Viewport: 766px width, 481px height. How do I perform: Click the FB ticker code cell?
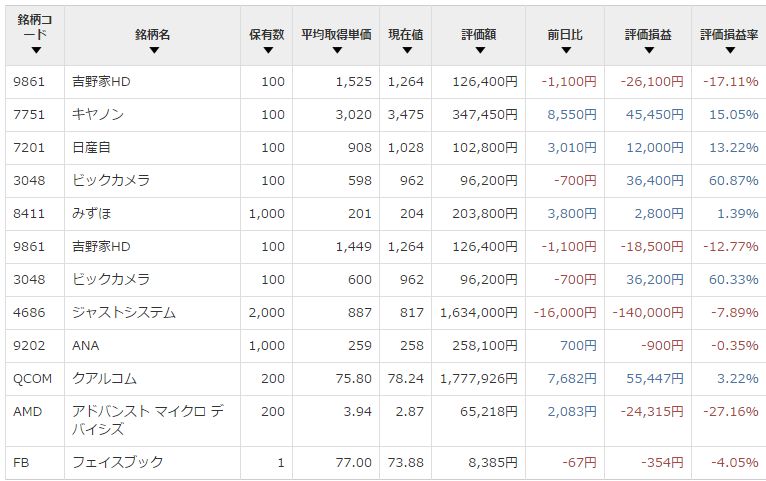20,462
